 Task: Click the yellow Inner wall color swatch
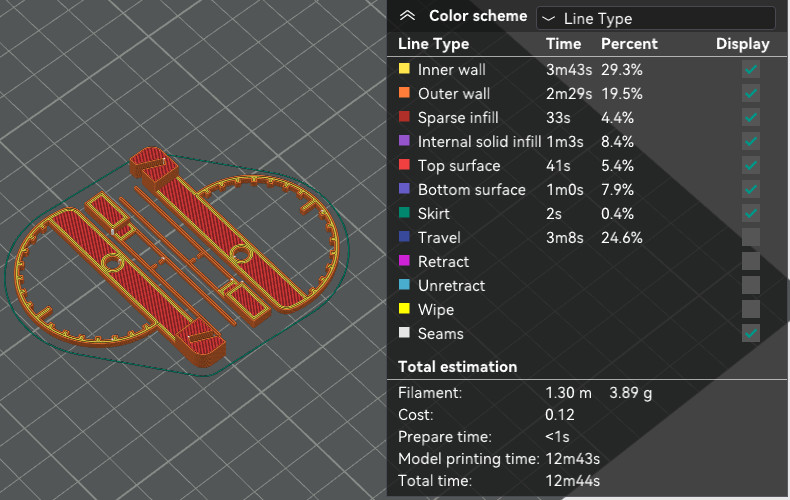(404, 70)
